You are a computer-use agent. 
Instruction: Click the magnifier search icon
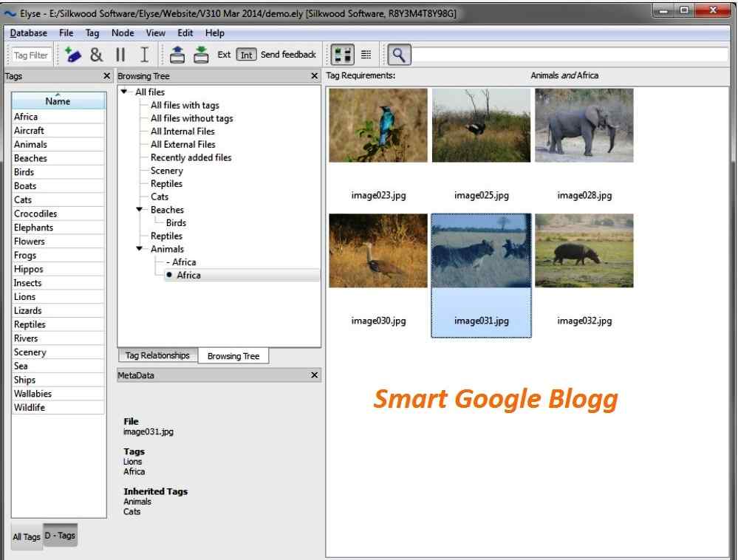(x=399, y=54)
